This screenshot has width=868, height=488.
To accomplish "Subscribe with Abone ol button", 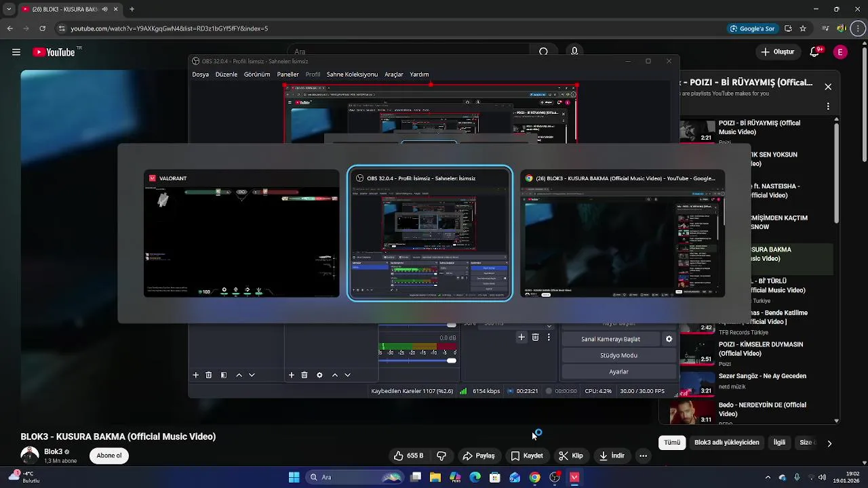I will (x=109, y=455).
